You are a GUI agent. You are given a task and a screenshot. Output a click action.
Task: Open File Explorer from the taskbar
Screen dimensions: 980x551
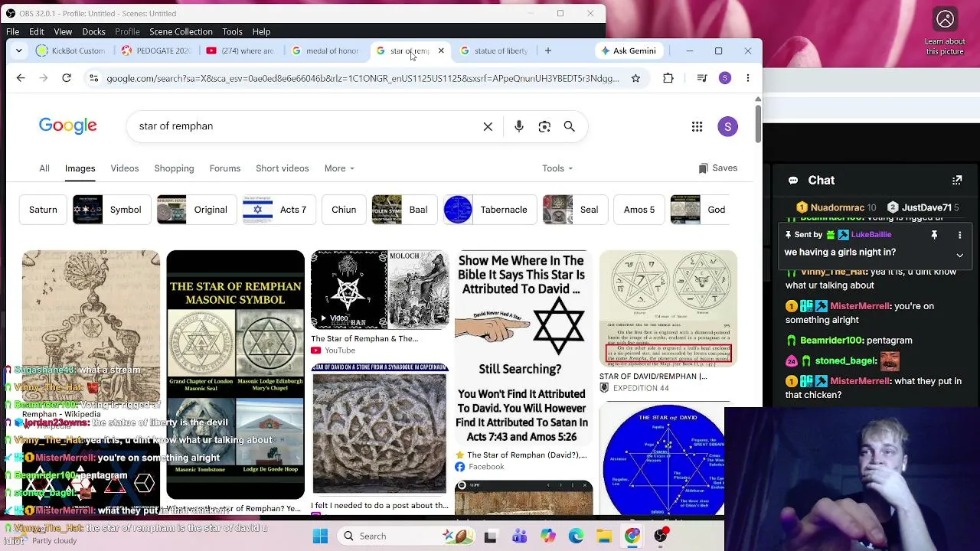604,536
